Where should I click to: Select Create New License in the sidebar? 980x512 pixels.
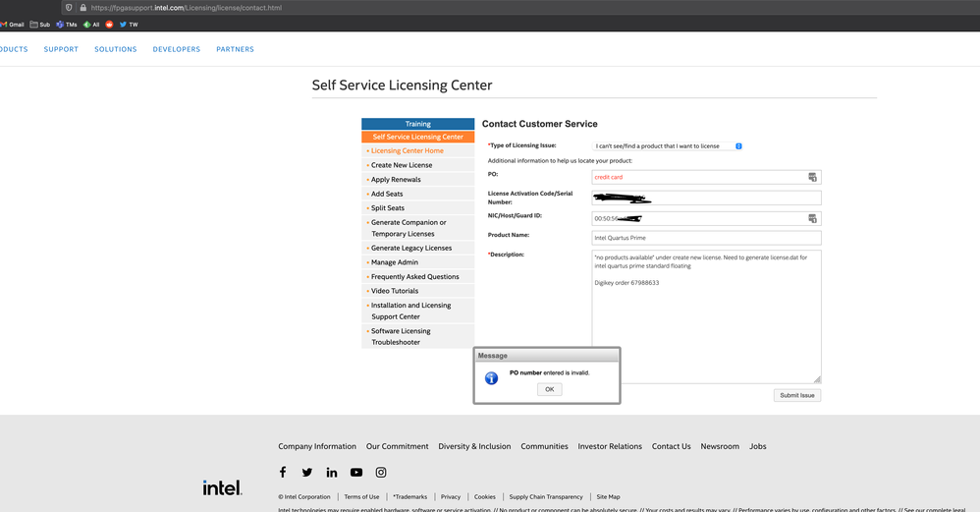pyautogui.click(x=402, y=165)
